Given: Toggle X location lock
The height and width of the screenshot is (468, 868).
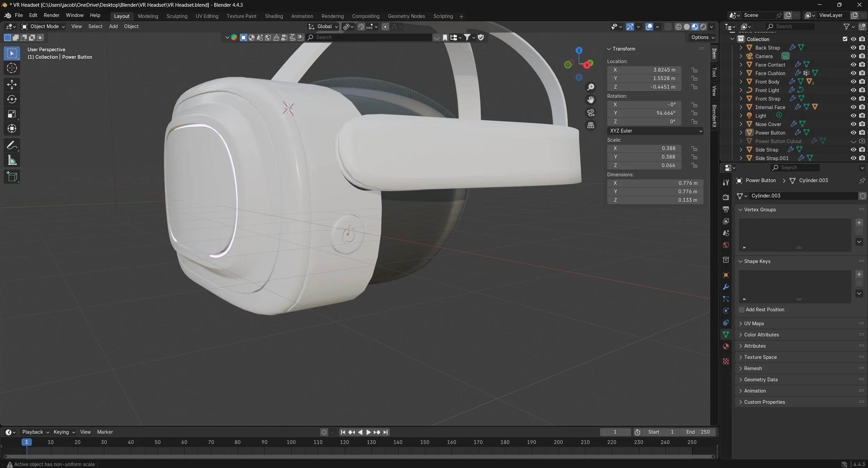Looking at the screenshot, I should coord(694,70).
